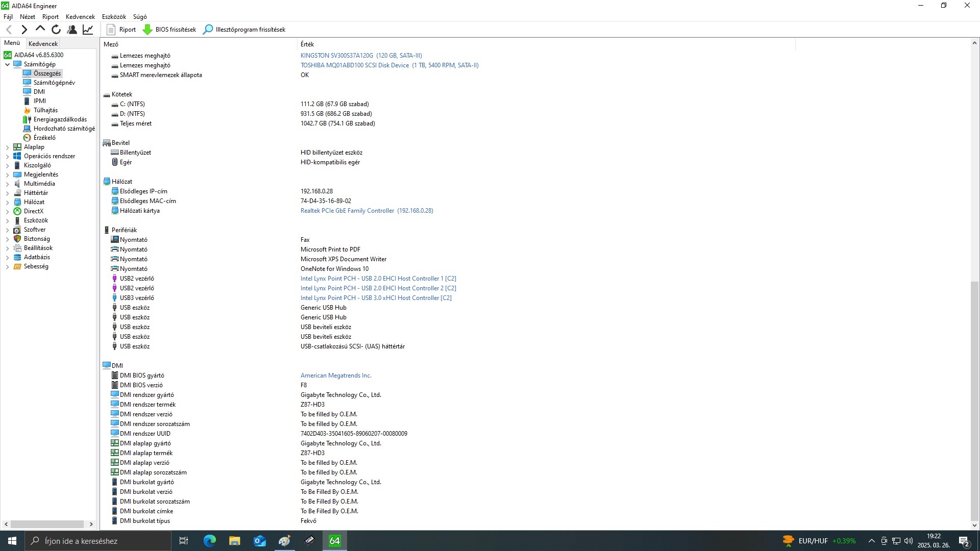Screen dimensions: 980x551
Task: Collapse the Számítógép tree node
Action: coord(7,64)
